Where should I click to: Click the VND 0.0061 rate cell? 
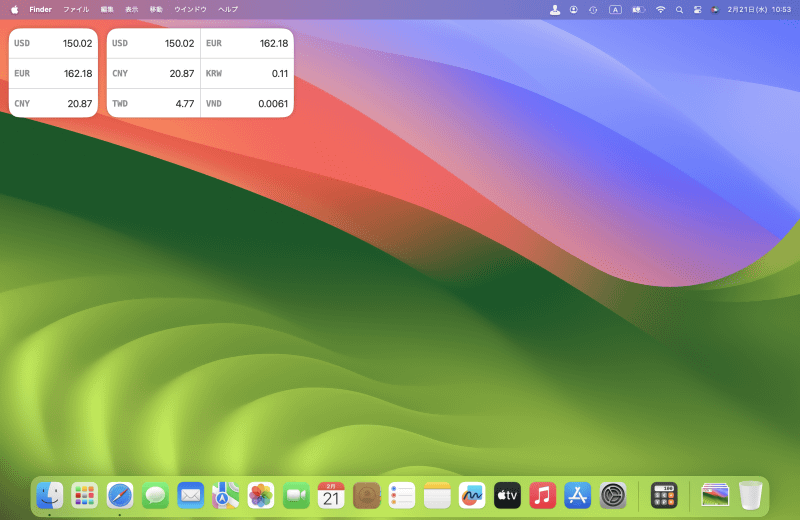[x=247, y=103]
